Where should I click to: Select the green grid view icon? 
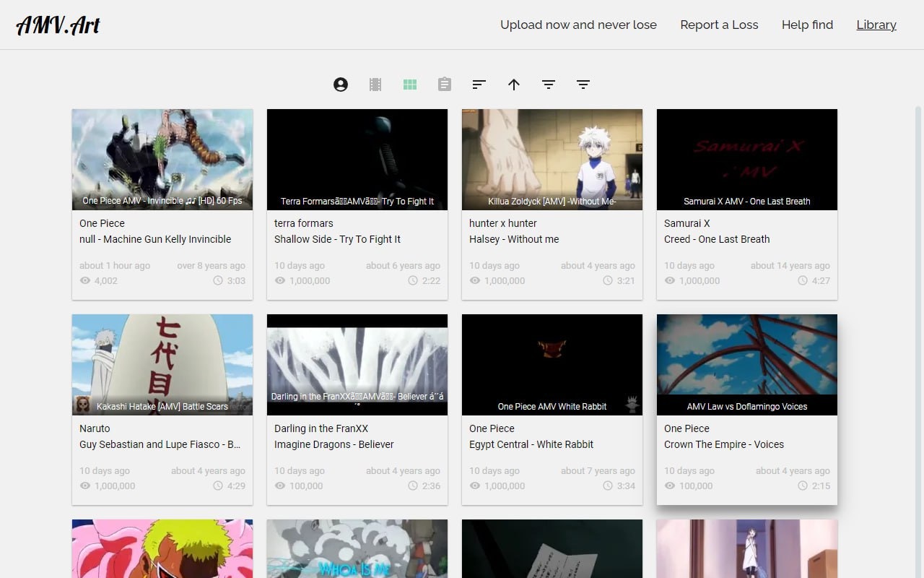pos(410,85)
